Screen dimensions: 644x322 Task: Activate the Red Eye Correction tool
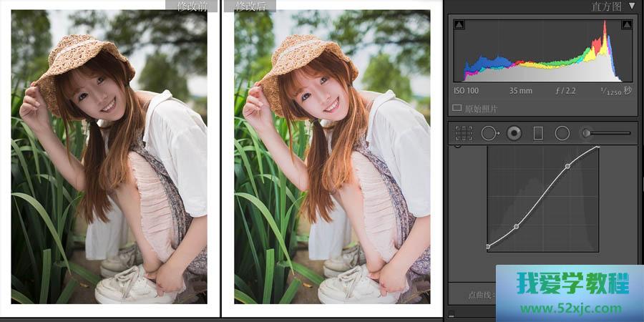pos(513,133)
